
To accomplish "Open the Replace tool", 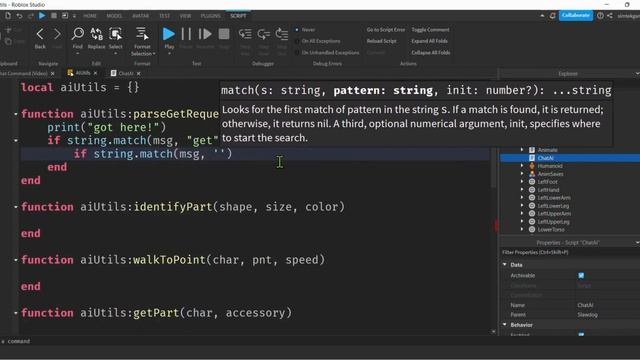I will pyautogui.click(x=96, y=34).
